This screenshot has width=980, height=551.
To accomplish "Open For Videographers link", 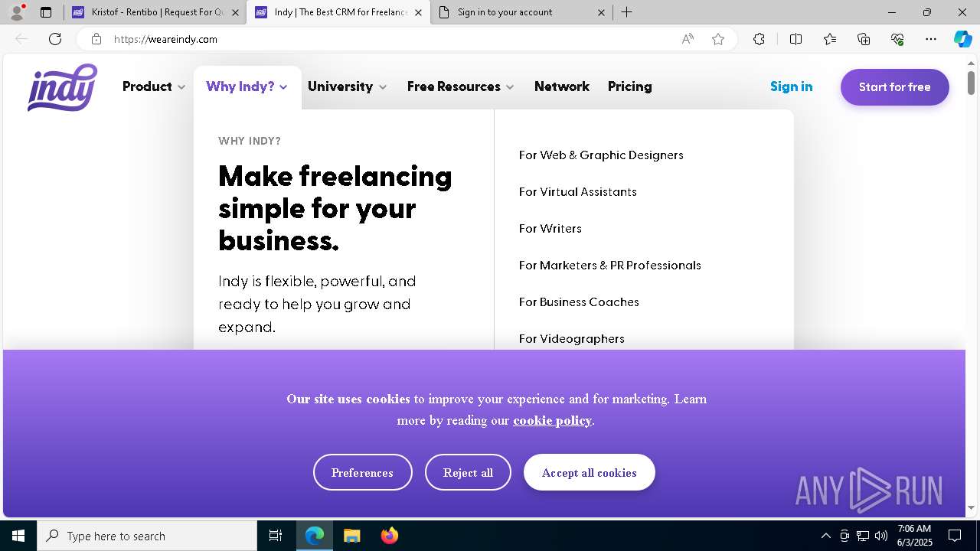I will [572, 338].
